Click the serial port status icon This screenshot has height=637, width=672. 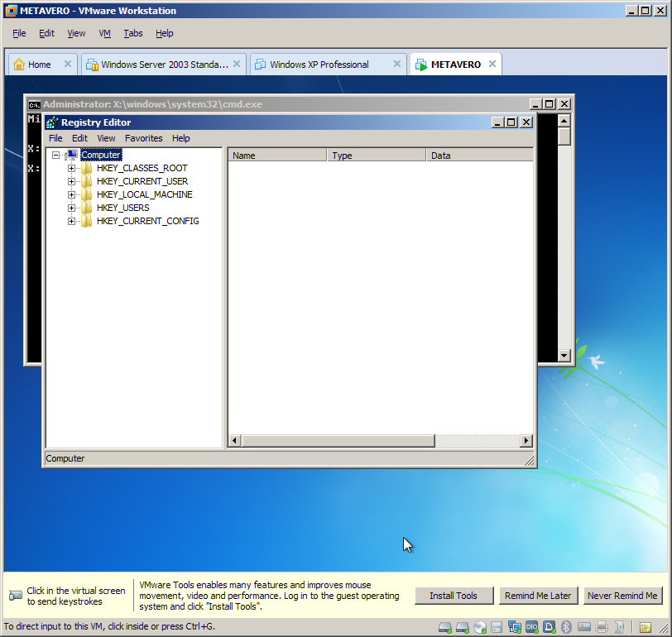532,627
